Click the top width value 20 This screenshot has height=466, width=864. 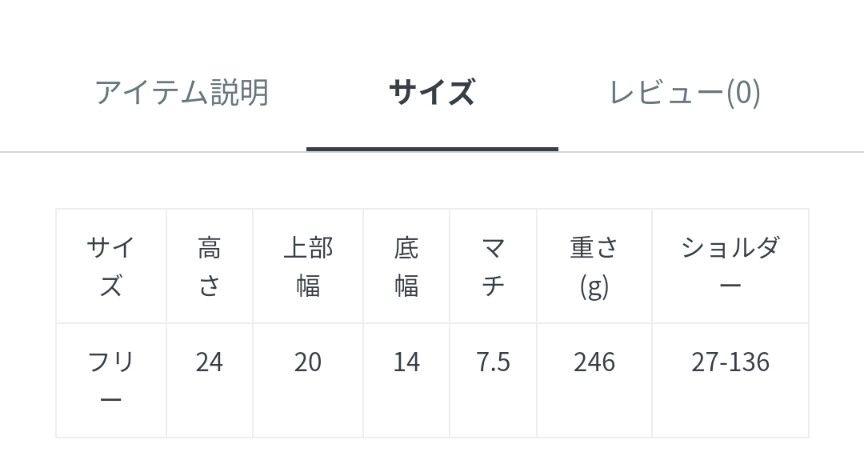(x=308, y=362)
